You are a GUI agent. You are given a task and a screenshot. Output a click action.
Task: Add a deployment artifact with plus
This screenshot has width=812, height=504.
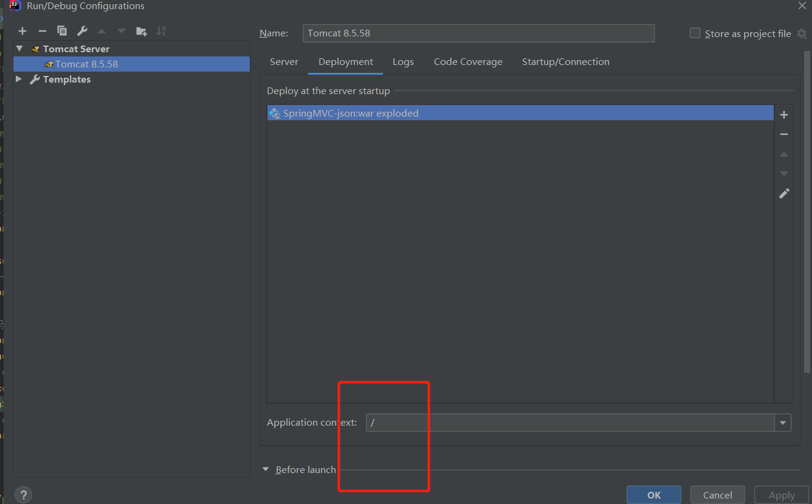784,115
